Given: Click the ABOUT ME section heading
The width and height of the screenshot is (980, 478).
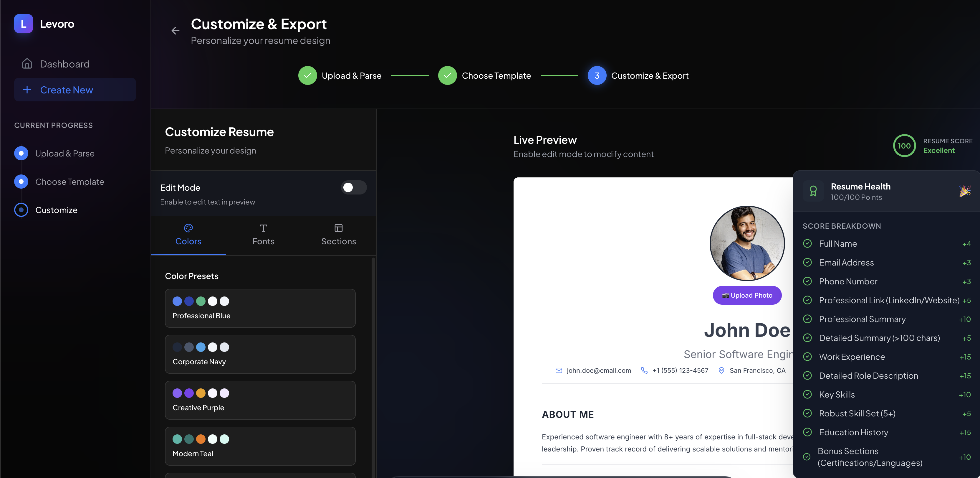Looking at the screenshot, I should (568, 414).
